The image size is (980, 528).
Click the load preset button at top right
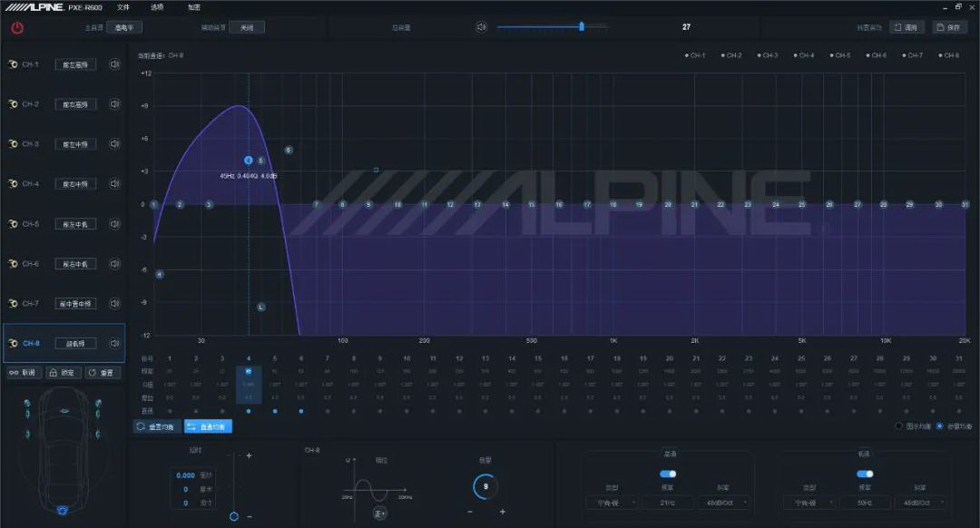tap(906, 27)
